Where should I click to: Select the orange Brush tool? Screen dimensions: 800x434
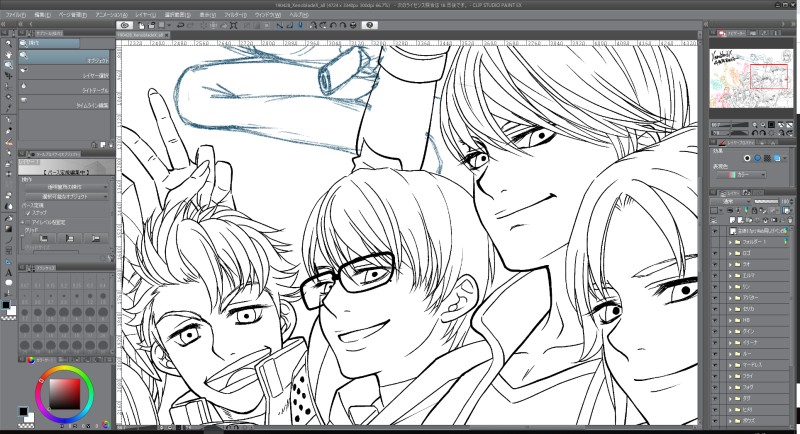point(8,143)
